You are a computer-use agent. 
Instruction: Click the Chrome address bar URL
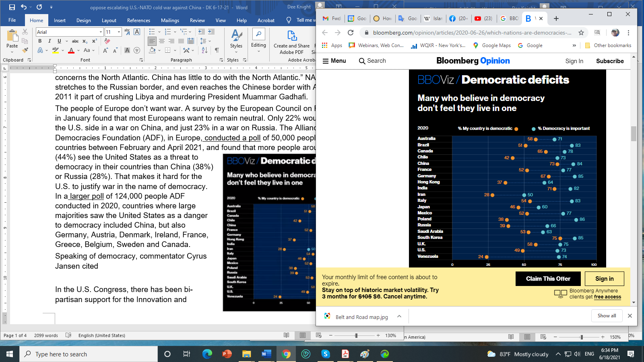click(x=472, y=33)
